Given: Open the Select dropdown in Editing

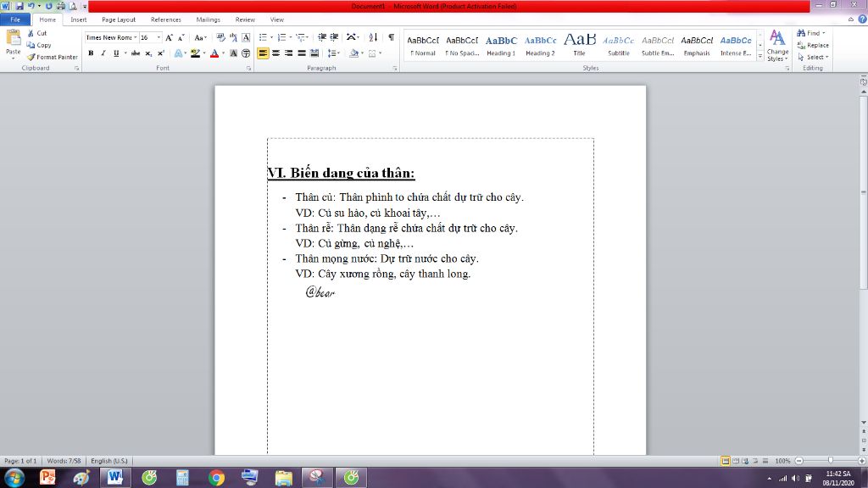Looking at the screenshot, I should [x=813, y=57].
